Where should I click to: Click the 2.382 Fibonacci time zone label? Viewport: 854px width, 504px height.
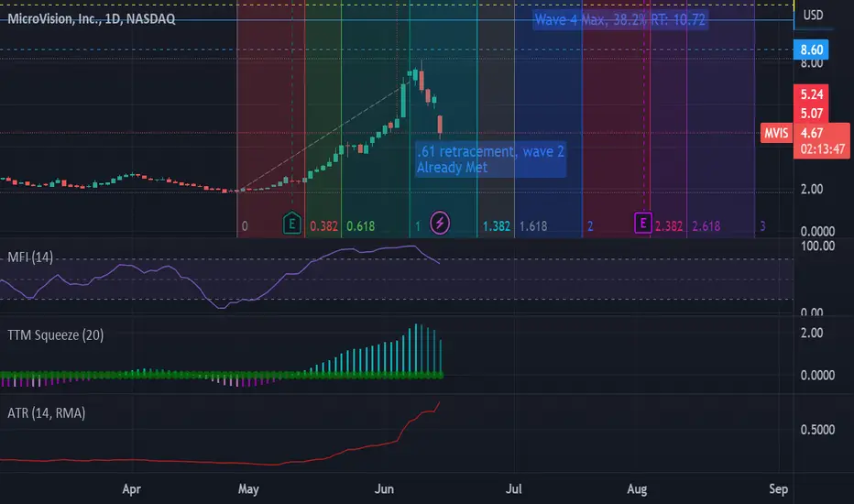click(669, 226)
